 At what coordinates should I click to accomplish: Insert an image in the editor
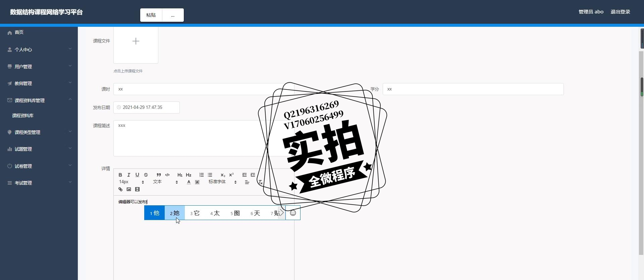tap(129, 189)
